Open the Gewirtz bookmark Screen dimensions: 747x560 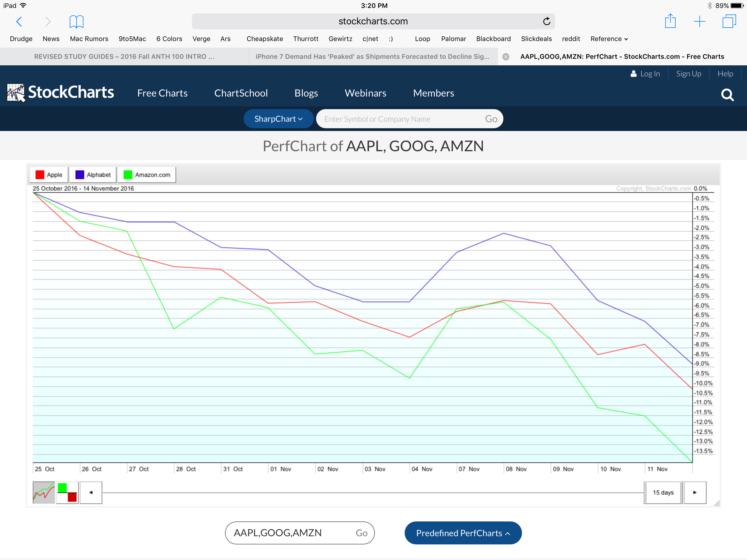340,39
